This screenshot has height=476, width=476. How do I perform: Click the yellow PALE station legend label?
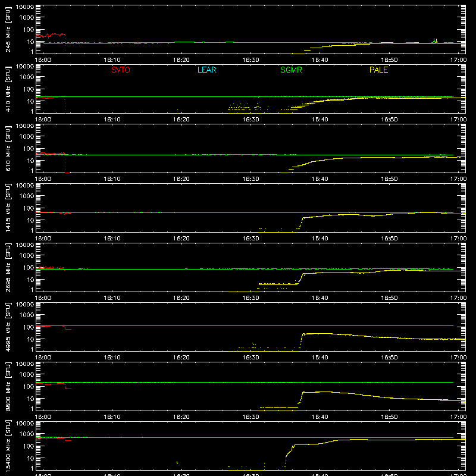[x=378, y=70]
